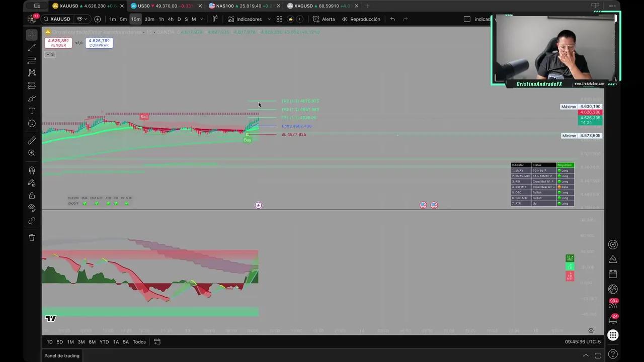This screenshot has height=362, width=644.
Task: Select the 1h timeframe
Action: (162, 19)
